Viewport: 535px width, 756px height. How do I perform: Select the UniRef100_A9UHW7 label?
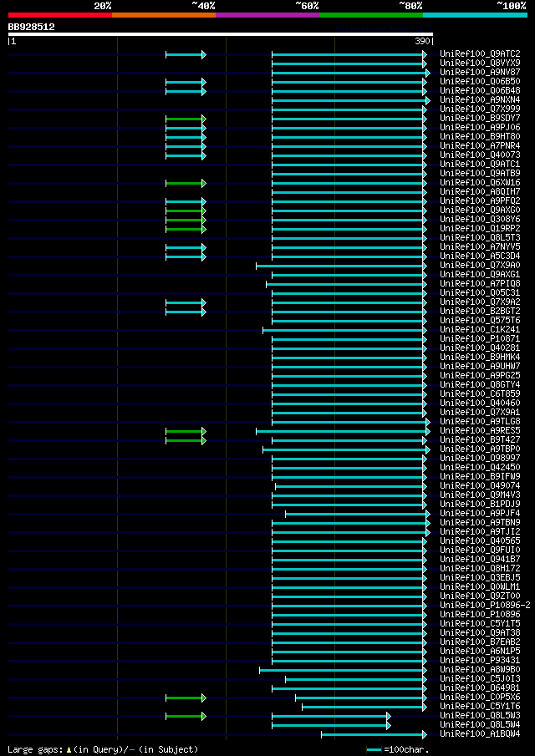point(480,367)
